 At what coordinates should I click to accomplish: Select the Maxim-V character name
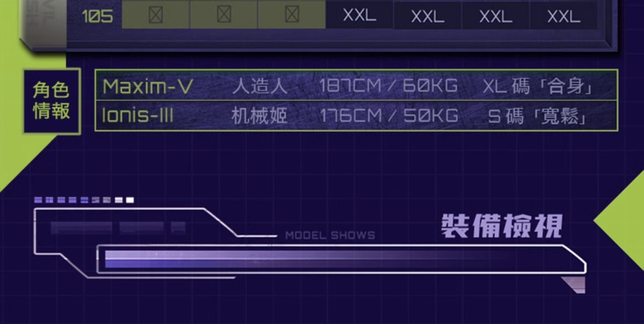pos(148,86)
